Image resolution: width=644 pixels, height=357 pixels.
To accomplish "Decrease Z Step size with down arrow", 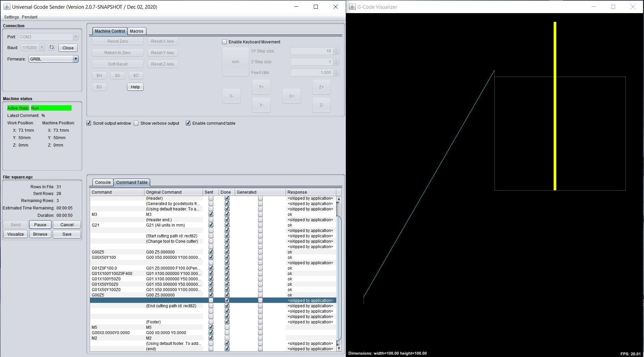I will 336,64.
